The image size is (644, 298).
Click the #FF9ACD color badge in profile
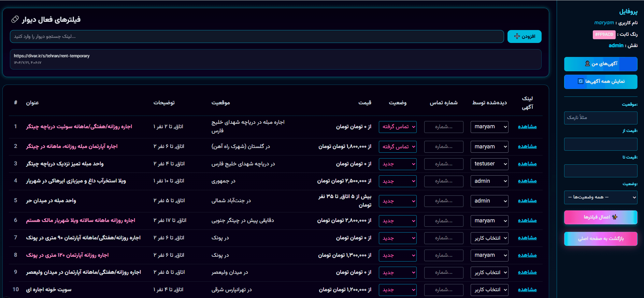(604, 34)
